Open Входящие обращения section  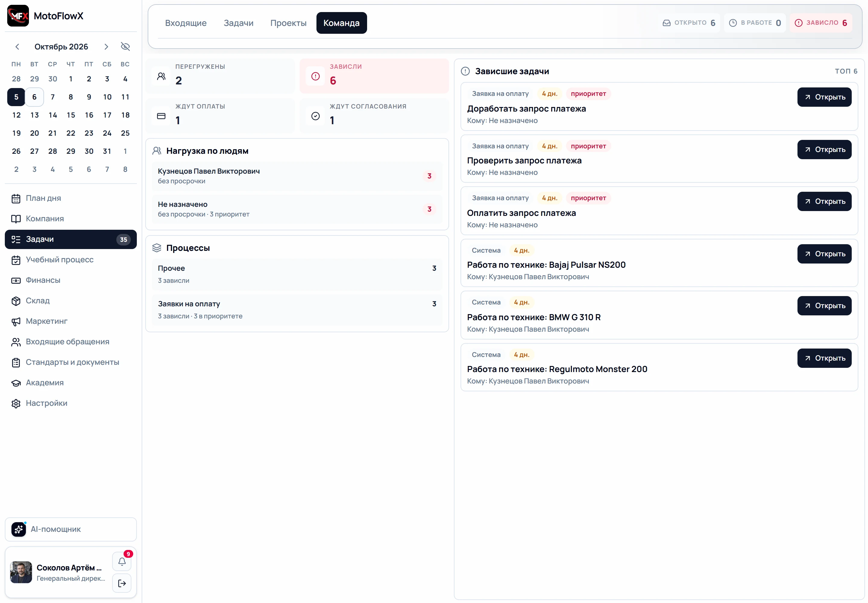pos(71,342)
